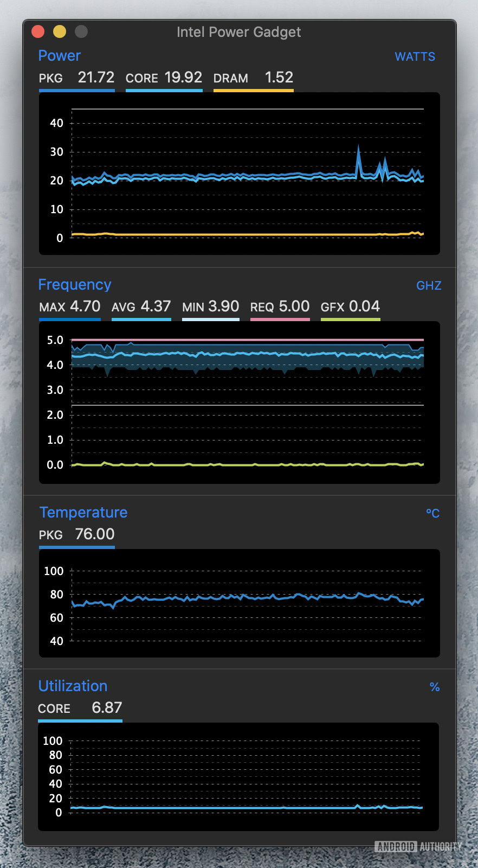Select the Utilization section heading
Screen dimensions: 478x868
[x=73, y=686]
